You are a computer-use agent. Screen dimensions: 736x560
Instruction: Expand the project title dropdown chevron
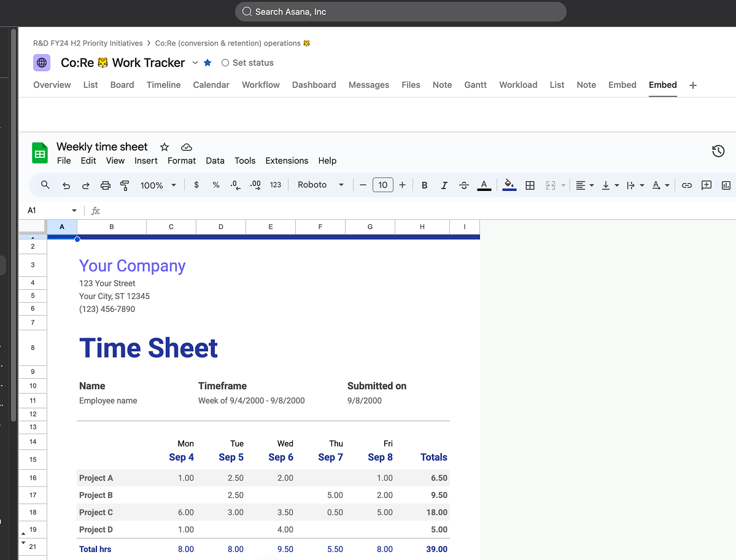point(195,63)
